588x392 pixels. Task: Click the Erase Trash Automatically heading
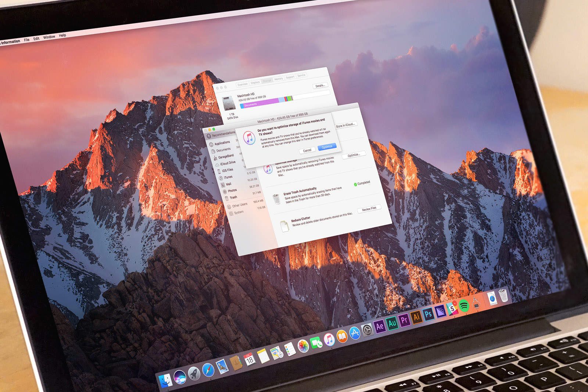[300, 191]
